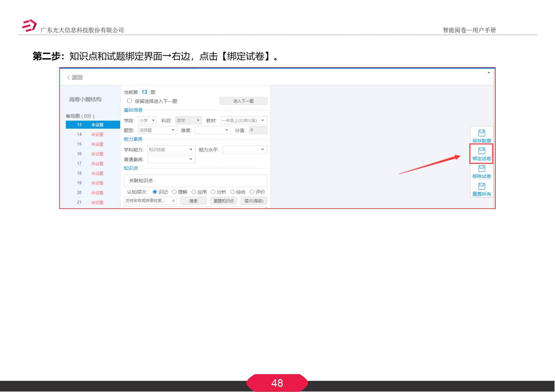The width and height of the screenshot is (555, 392).
Task: Click the red X to clear search input
Action: pyautogui.click(x=173, y=201)
